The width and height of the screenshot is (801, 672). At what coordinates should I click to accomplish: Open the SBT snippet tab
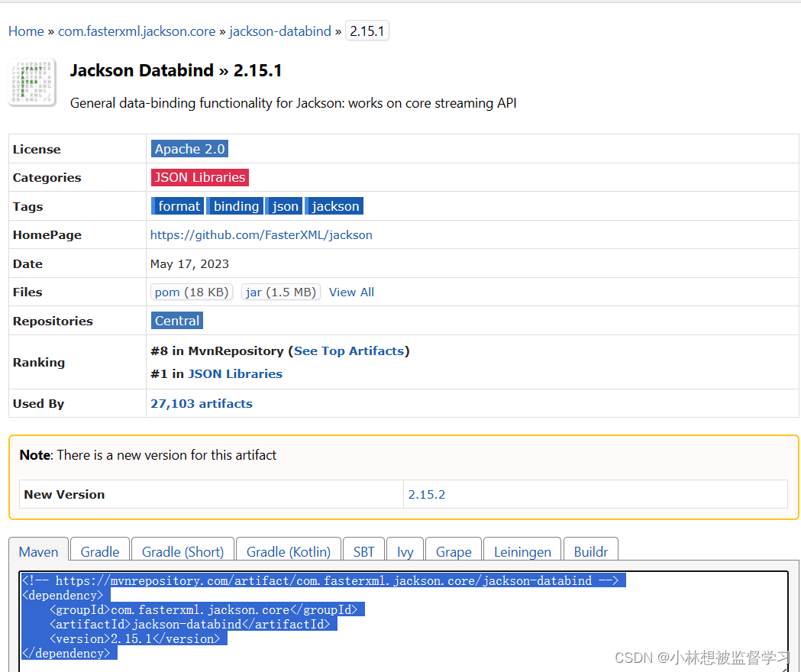363,551
